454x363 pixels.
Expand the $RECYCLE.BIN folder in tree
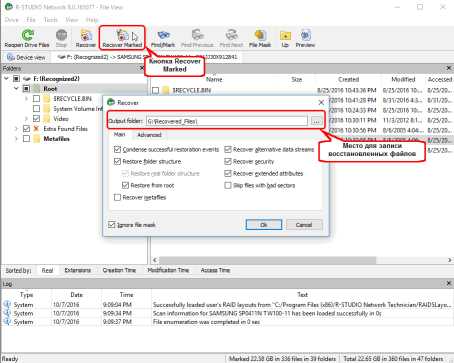(26, 99)
